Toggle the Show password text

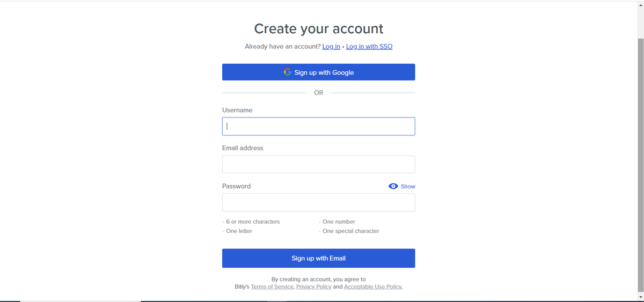click(x=408, y=186)
